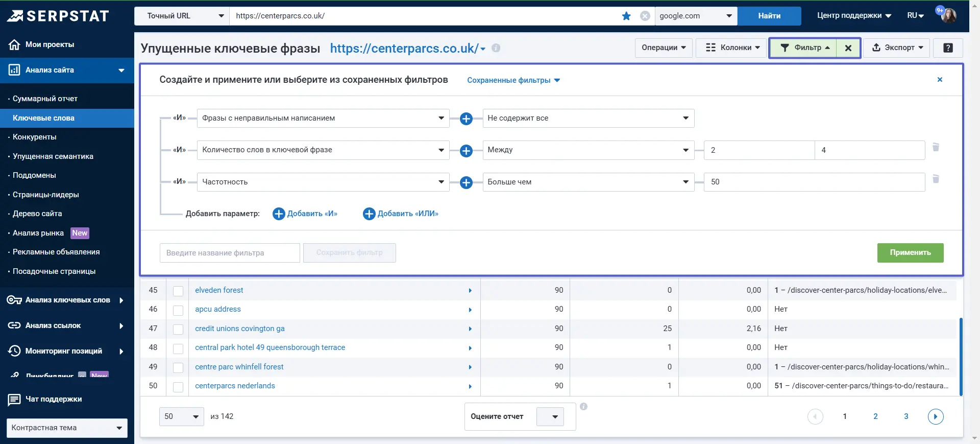The width and height of the screenshot is (980, 444).
Task: Go to next page with the arrow icon
Action: (x=936, y=416)
